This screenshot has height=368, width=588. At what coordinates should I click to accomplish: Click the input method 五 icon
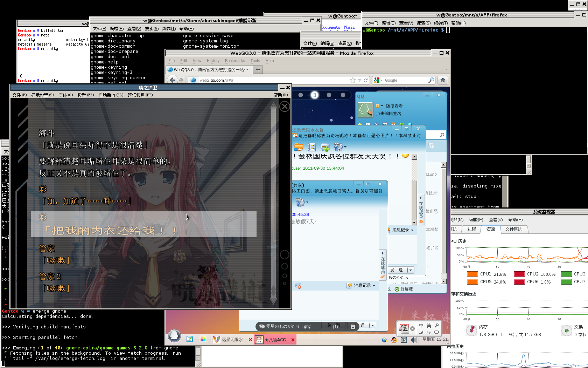(404, 328)
